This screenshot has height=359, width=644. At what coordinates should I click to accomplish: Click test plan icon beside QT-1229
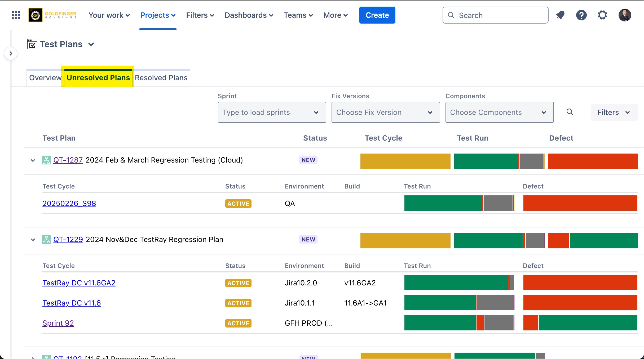point(46,240)
